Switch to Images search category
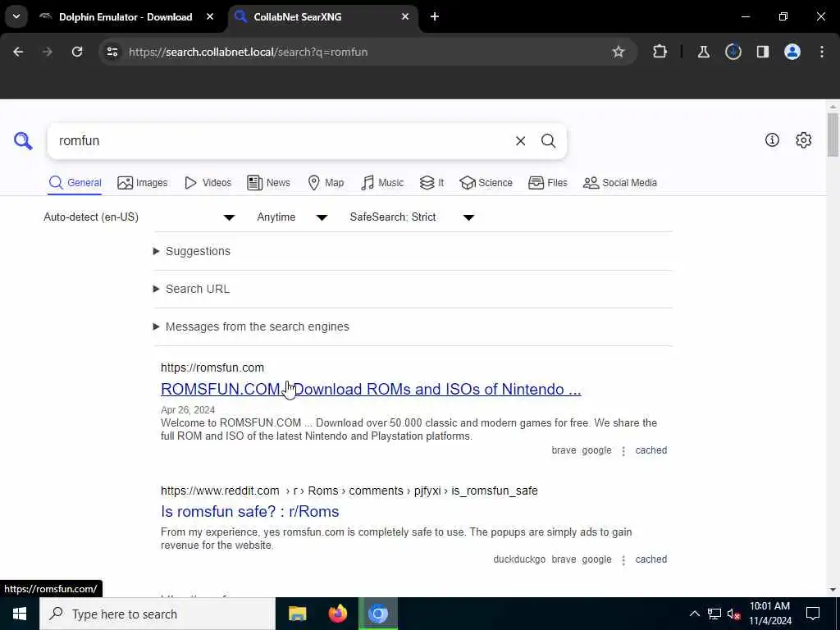 (143, 183)
